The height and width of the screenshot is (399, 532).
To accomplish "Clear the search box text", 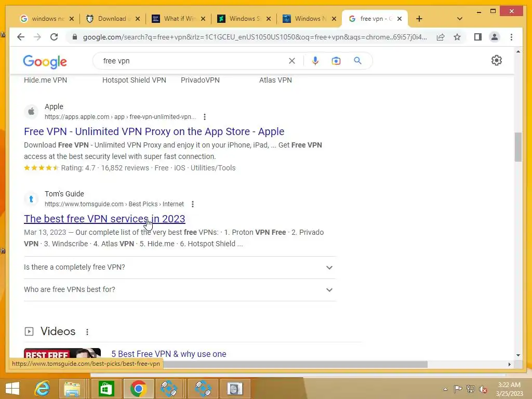I will [292, 61].
